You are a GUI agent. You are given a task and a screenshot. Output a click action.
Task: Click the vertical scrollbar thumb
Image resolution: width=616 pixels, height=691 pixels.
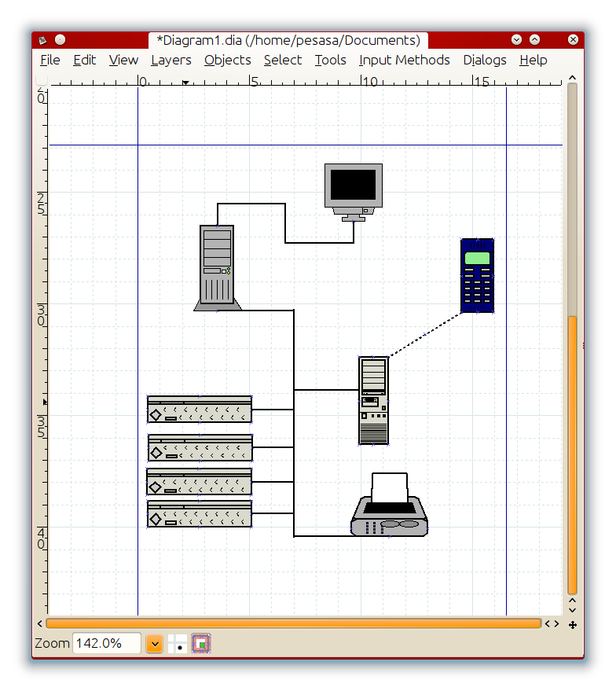click(573, 455)
